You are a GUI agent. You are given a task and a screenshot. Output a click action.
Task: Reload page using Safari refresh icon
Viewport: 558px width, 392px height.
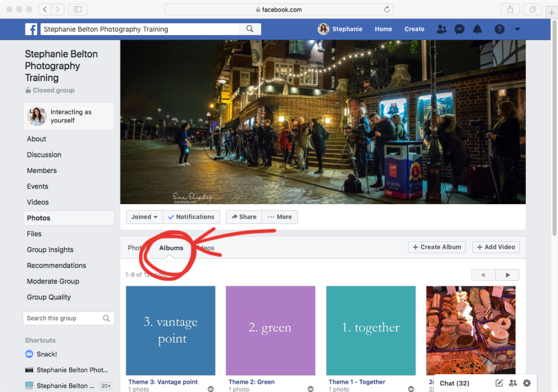pyautogui.click(x=387, y=10)
